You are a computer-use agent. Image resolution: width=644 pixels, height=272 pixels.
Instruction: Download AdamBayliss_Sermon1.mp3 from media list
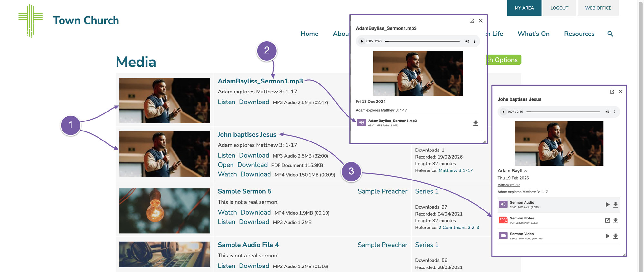click(254, 102)
